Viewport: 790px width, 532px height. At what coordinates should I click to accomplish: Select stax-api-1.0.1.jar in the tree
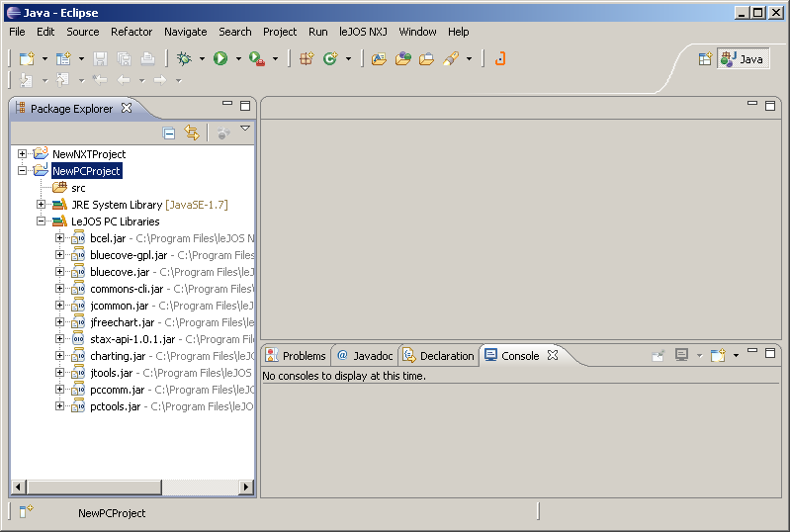[x=132, y=339]
